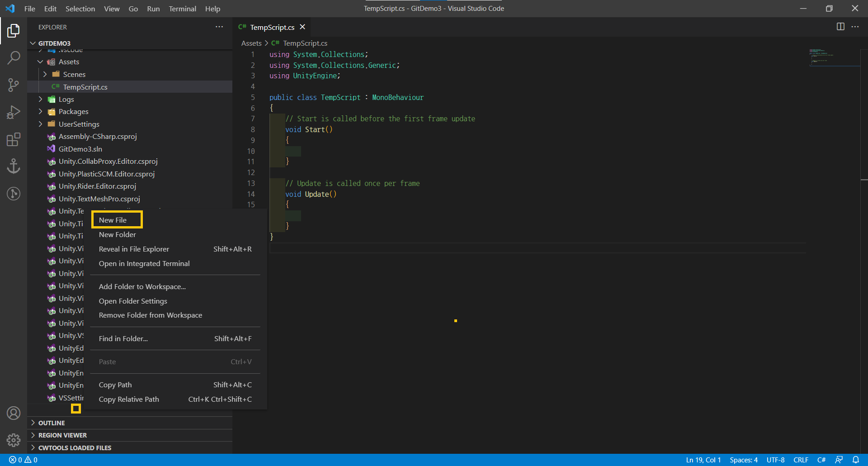Open the Help menu
Screen dimensions: 868x466
pos(212,9)
